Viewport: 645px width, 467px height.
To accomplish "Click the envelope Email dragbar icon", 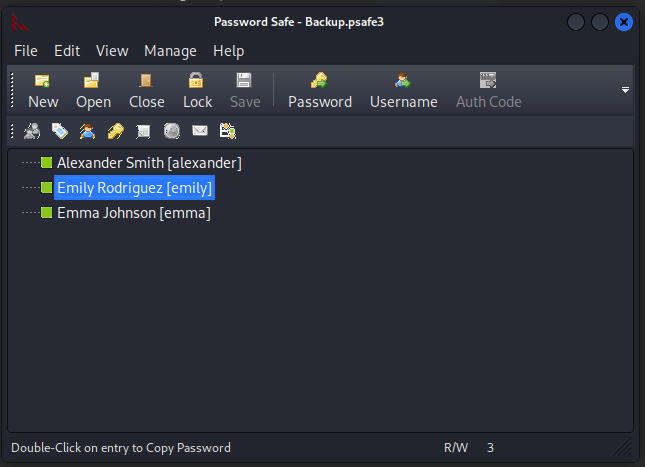I will (200, 131).
